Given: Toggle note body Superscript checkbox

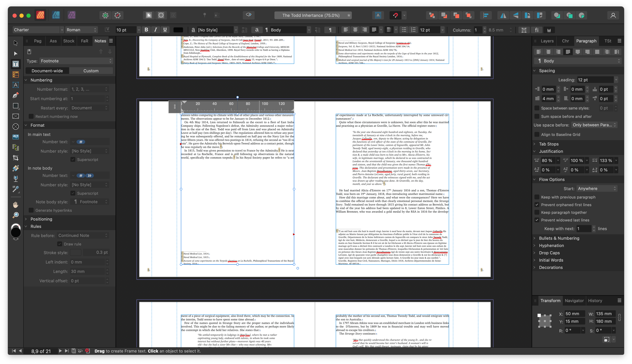Looking at the screenshot, I should 73,193.
